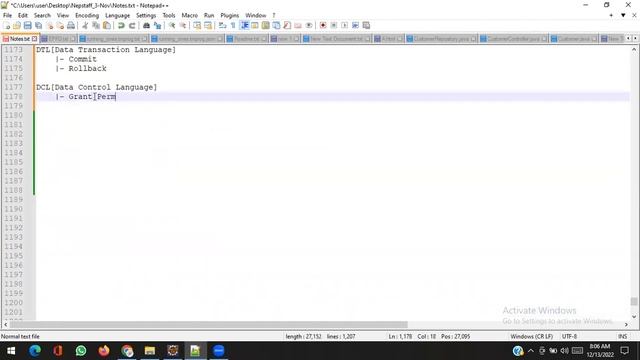Click the vertical scrollbar down arrow
The width and height of the screenshot is (640, 360).
pos(634,316)
